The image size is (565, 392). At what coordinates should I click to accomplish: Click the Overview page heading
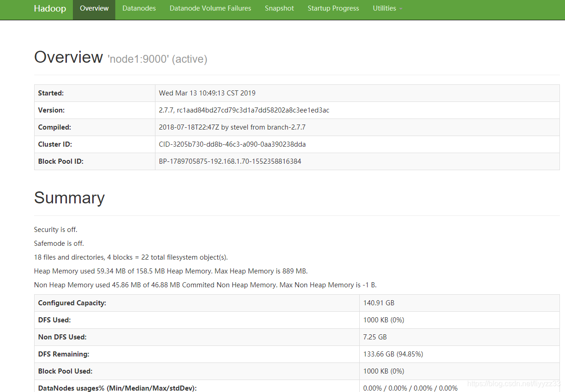(x=68, y=57)
